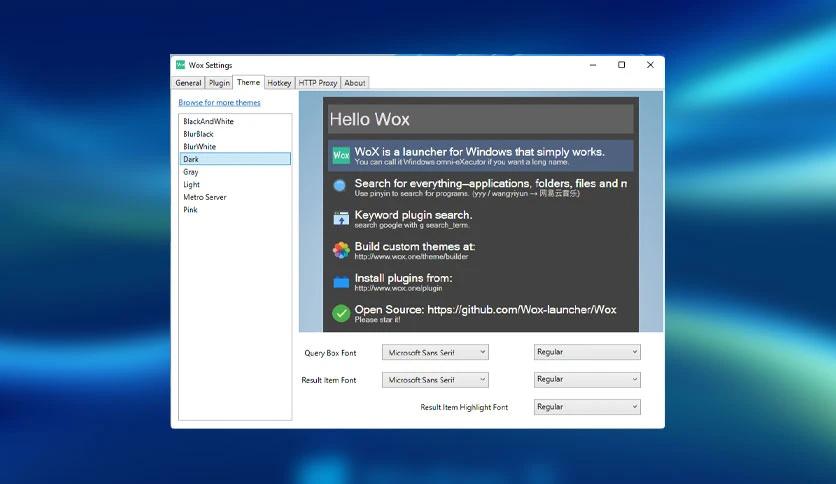Select the Light theme
The height and width of the screenshot is (484, 836).
(235, 184)
